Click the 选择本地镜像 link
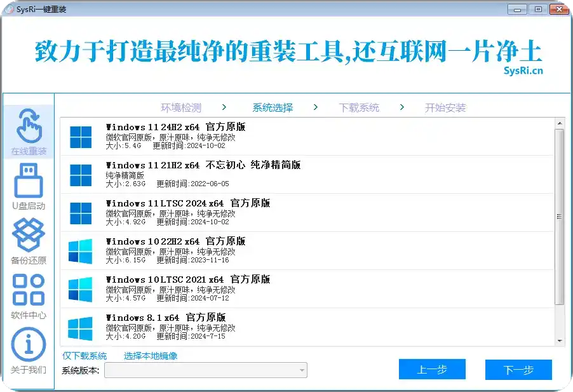This screenshot has width=573, height=392. pos(151,355)
